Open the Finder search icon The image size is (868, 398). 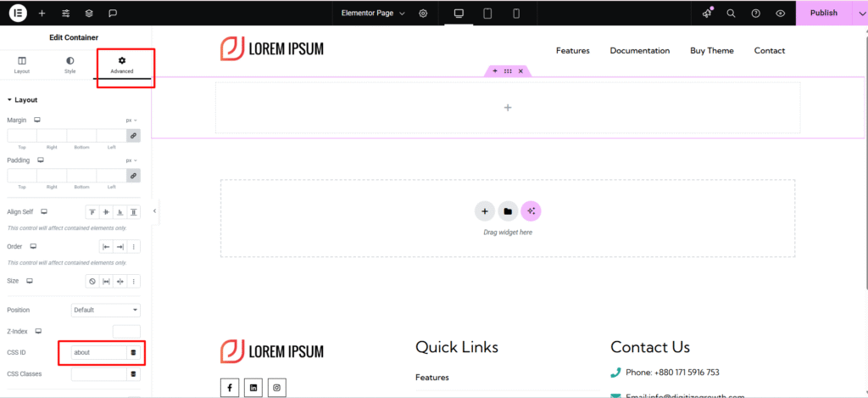pyautogui.click(x=732, y=14)
